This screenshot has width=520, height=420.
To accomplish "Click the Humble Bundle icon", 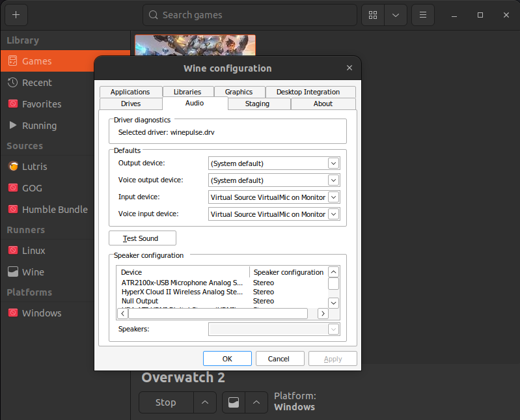I will [13, 209].
